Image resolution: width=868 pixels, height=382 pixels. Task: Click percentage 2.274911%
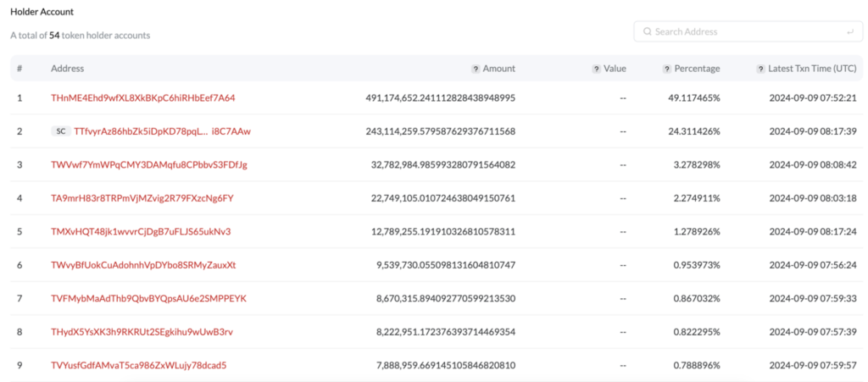(697, 198)
